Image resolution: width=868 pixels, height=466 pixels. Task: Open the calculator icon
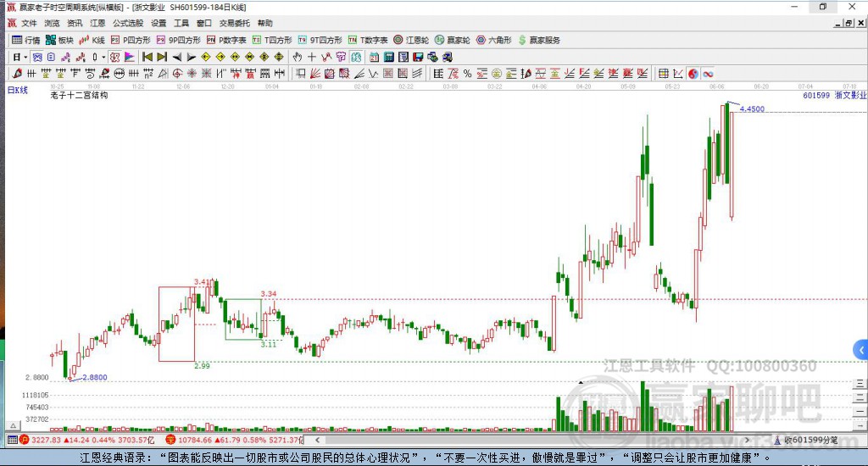388,57
